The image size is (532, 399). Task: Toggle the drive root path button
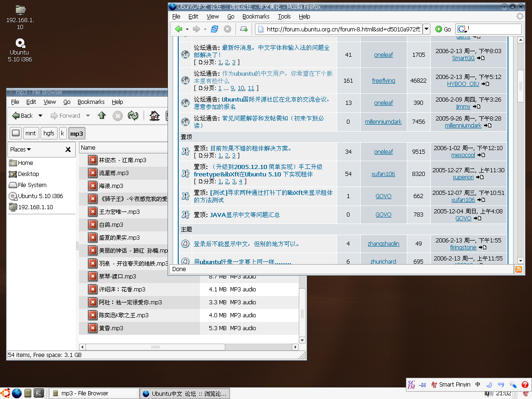[16, 133]
